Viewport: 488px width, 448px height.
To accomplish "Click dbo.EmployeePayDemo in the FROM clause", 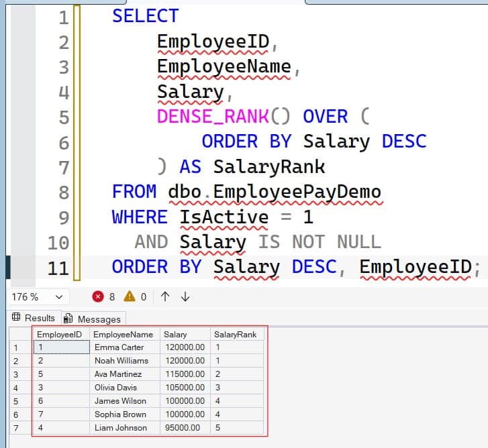I will 275,192.
